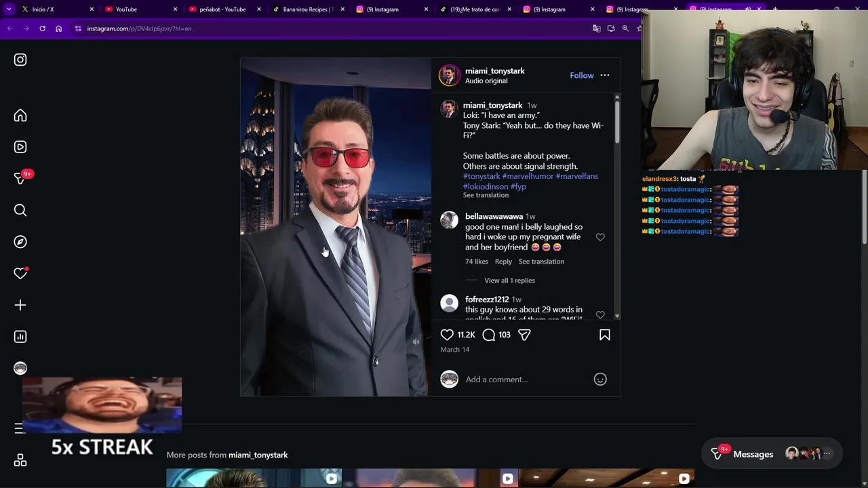868x488 pixels.
Task: Follow miami_tonystark
Action: tap(582, 75)
